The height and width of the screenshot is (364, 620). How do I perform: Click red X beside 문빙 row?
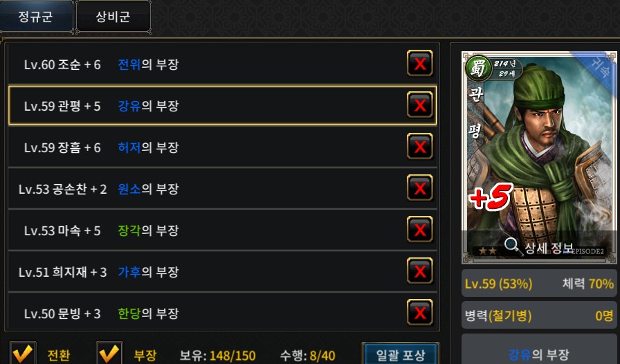[420, 313]
